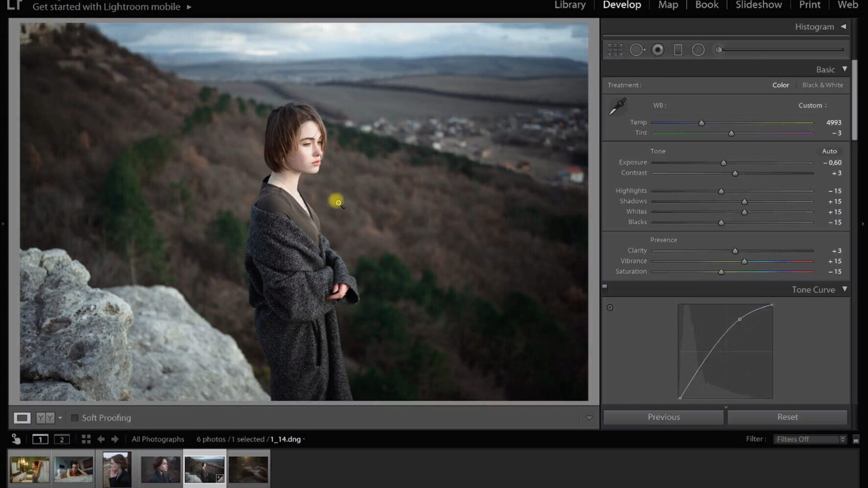The height and width of the screenshot is (488, 868).
Task: Open the Slideshow module
Action: tap(758, 5)
